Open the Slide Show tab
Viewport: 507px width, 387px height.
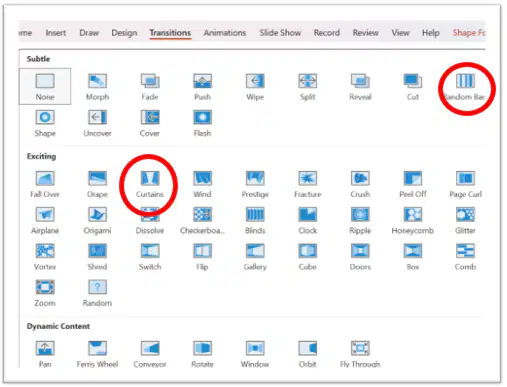pyautogui.click(x=280, y=33)
